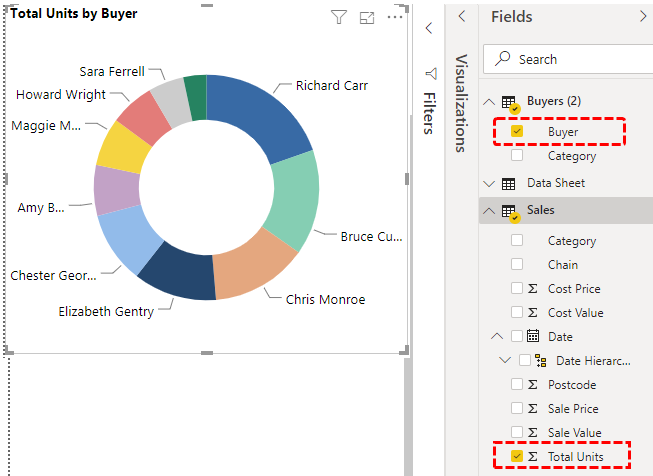Select the Data Sheet table name
Viewport: 653px width, 476px height.
[556, 183]
